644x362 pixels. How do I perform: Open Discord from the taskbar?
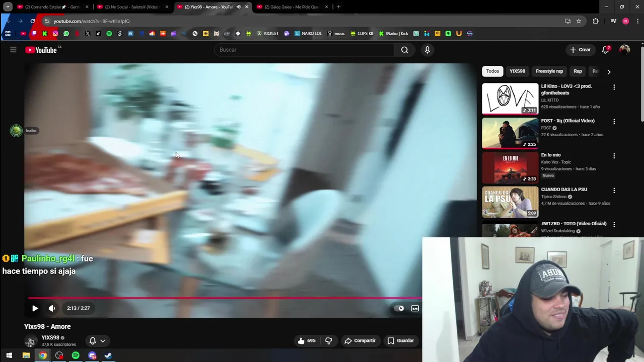[x=92, y=355]
